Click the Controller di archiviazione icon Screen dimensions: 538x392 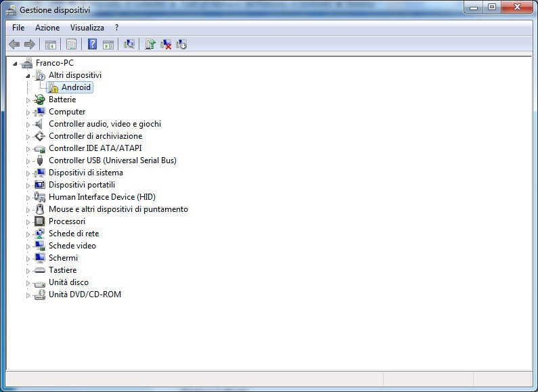[40, 136]
